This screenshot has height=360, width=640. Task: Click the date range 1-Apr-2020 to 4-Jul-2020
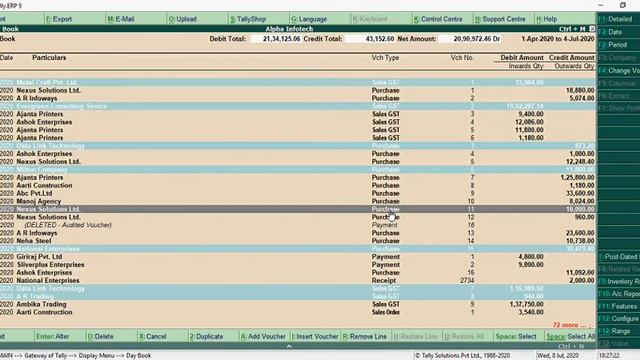tap(558, 39)
